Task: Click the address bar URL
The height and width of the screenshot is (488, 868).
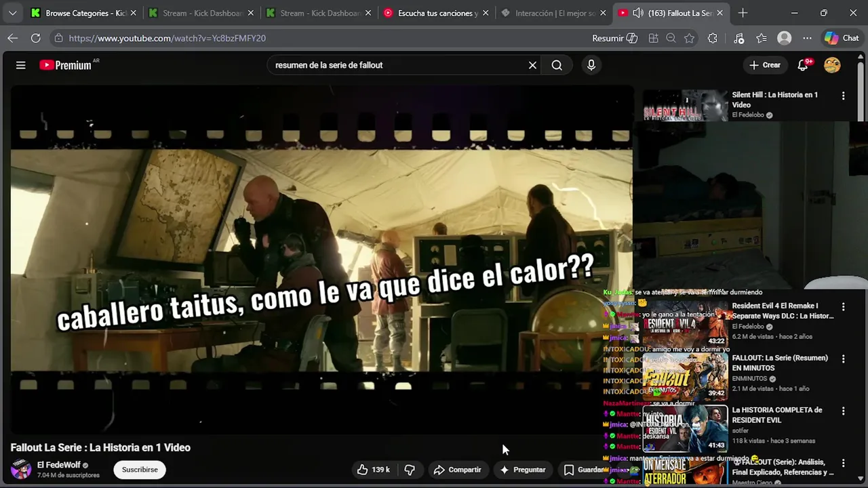Action: click(x=167, y=38)
